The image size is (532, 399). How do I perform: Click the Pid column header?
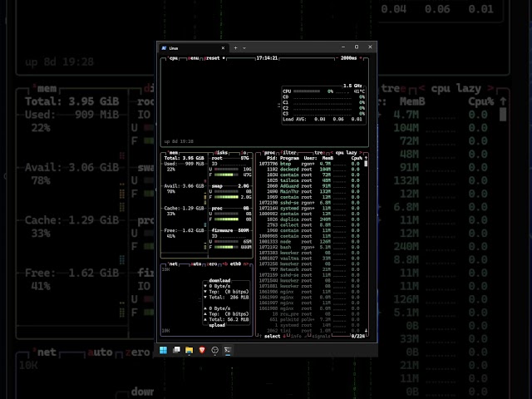tap(272, 158)
